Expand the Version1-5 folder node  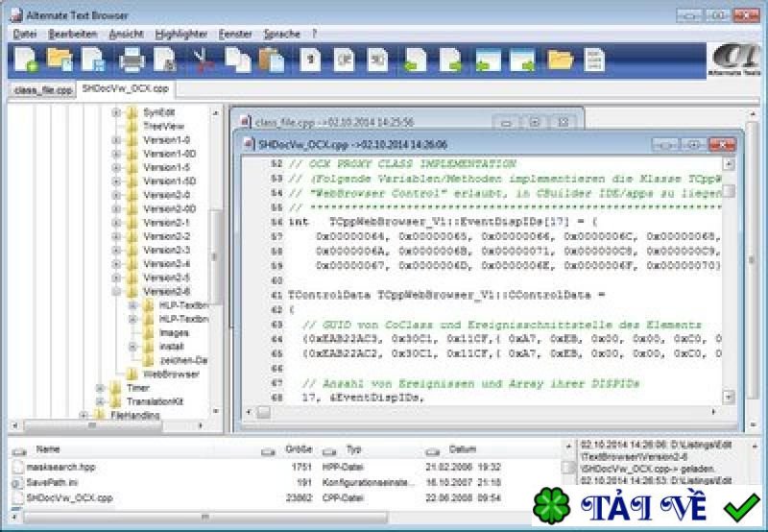point(116,167)
